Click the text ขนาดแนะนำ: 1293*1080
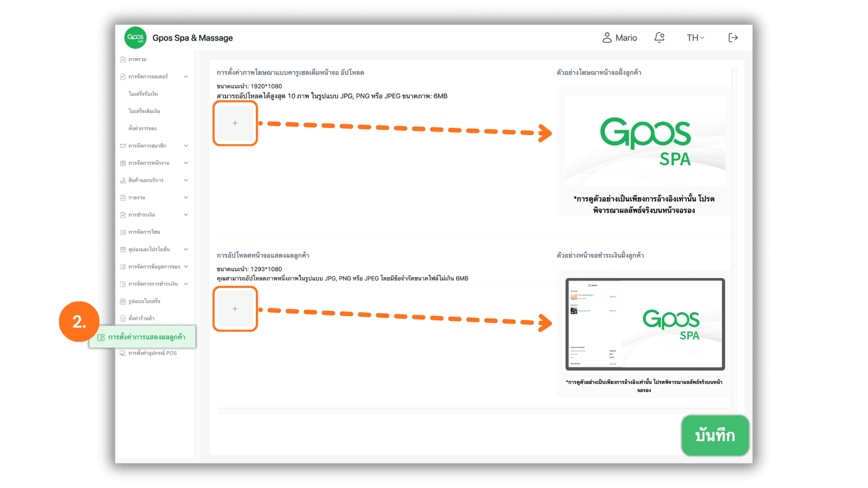The image size is (868, 488). (x=249, y=269)
